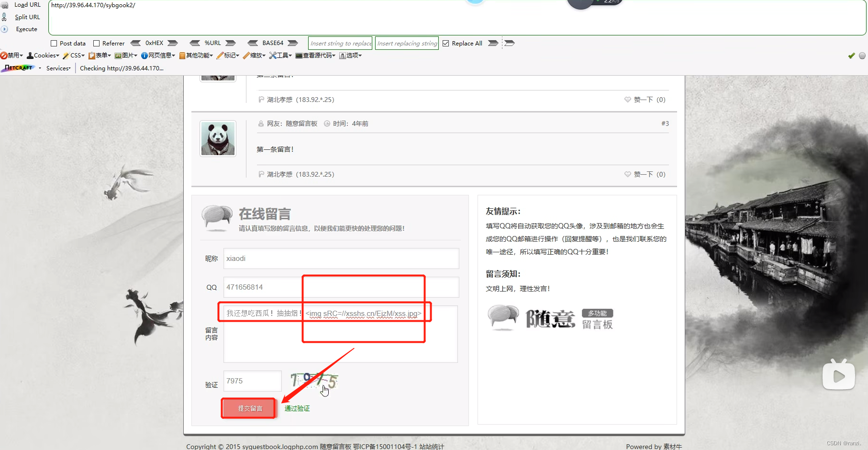Open the 表单 dropdown menu
Image resolution: width=868 pixels, height=450 pixels.
(x=100, y=56)
